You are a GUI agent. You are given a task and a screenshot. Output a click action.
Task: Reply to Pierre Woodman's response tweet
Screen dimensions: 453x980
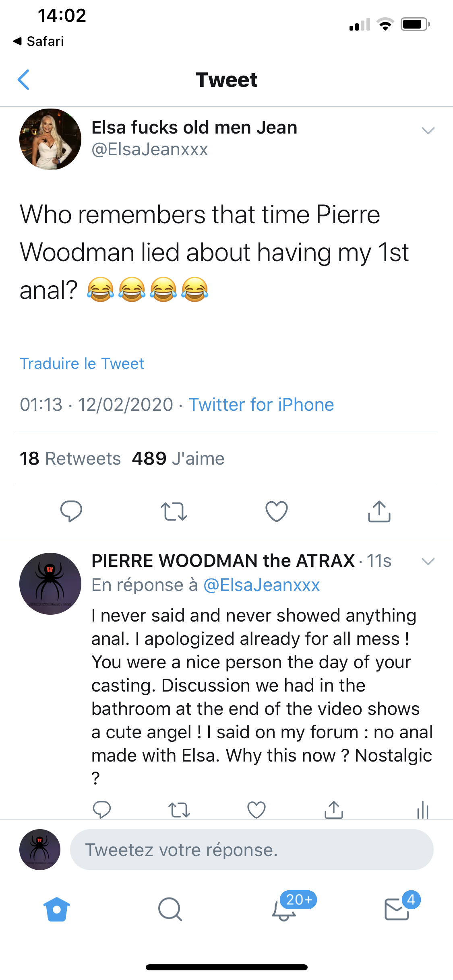(x=102, y=809)
